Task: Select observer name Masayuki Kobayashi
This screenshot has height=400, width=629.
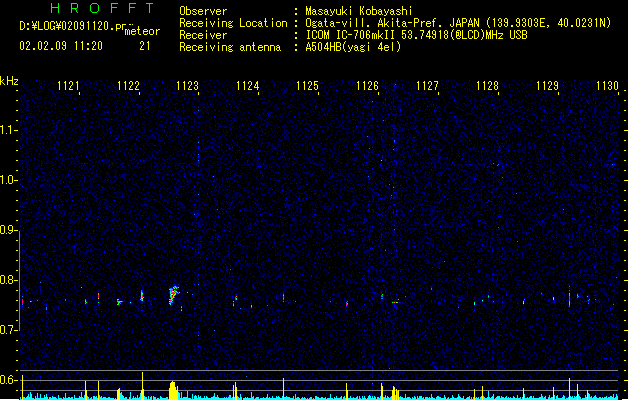Action: tap(359, 11)
